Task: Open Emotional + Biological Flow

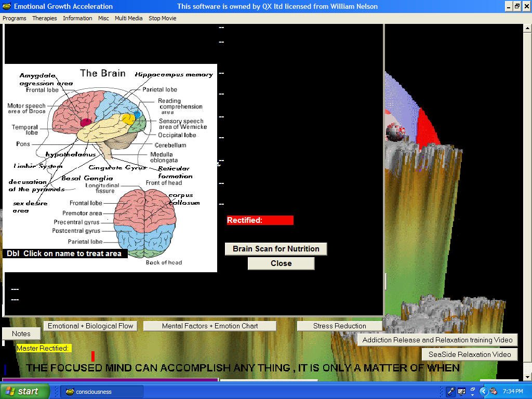Action: coord(90,326)
